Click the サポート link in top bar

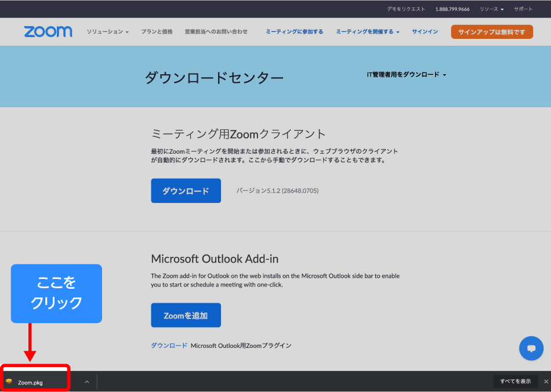523,9
